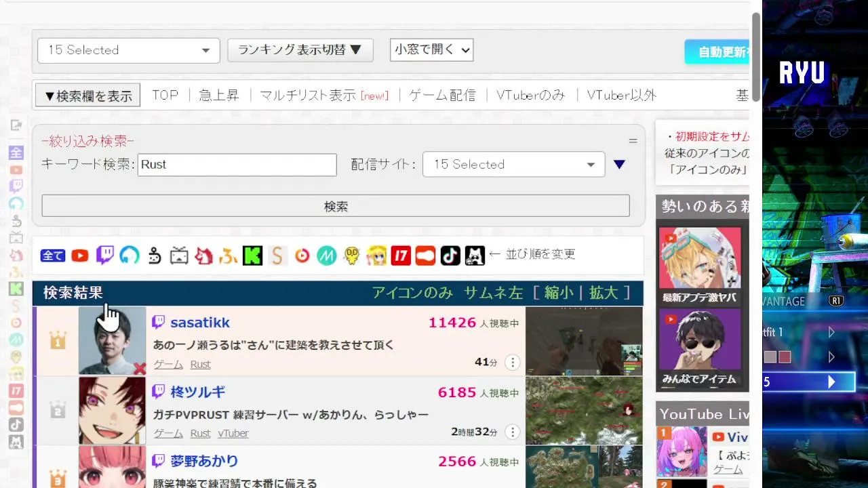The width and height of the screenshot is (868, 488).
Task: Click the green K icon in the left sidebar
Action: tap(16, 289)
